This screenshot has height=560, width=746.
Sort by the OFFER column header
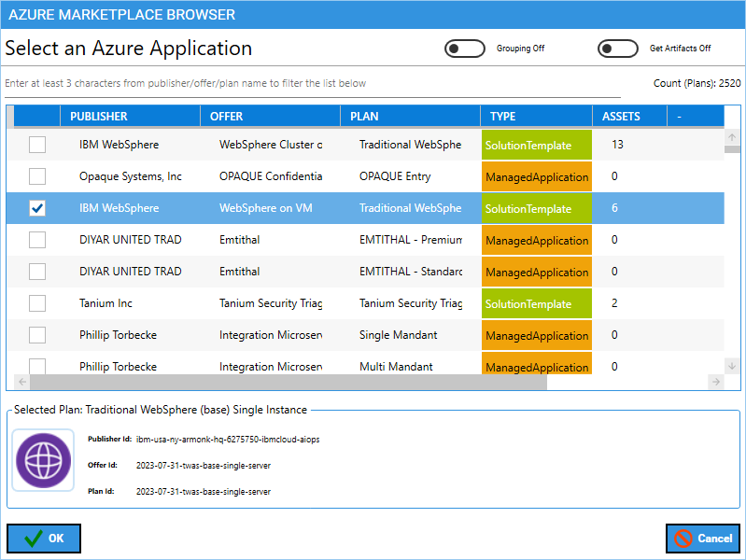pos(270,117)
